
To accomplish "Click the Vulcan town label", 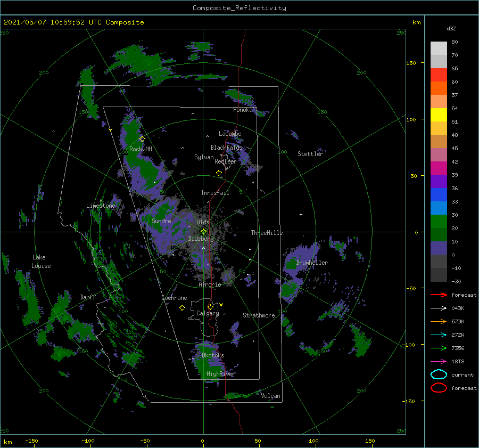I will click(270, 396).
